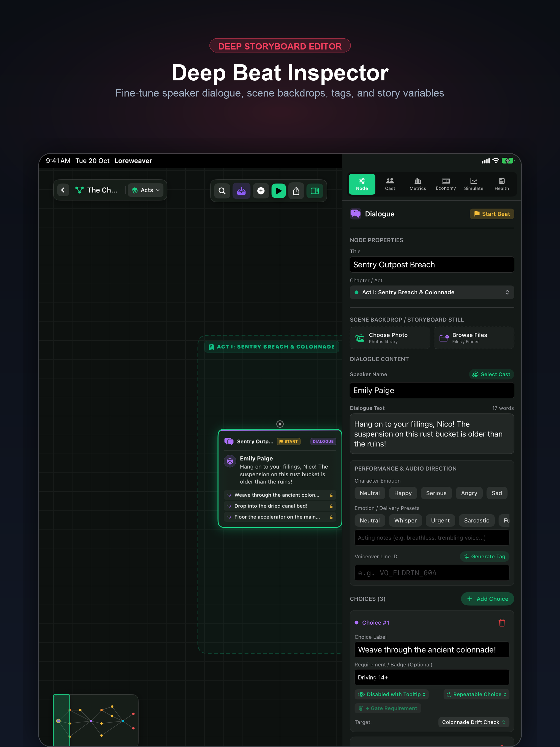Click the Acting notes field
Viewport: 560px width, 747px height.
pyautogui.click(x=432, y=538)
